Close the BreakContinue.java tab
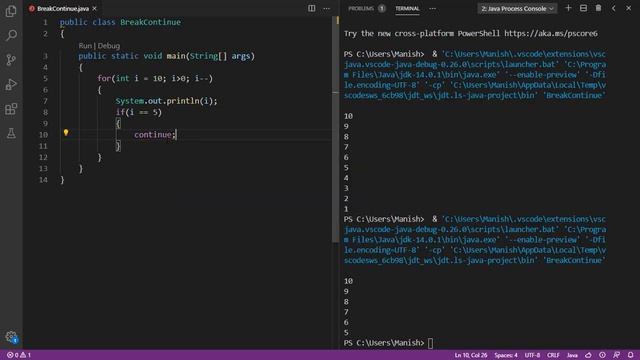The image size is (640, 360). [95, 8]
